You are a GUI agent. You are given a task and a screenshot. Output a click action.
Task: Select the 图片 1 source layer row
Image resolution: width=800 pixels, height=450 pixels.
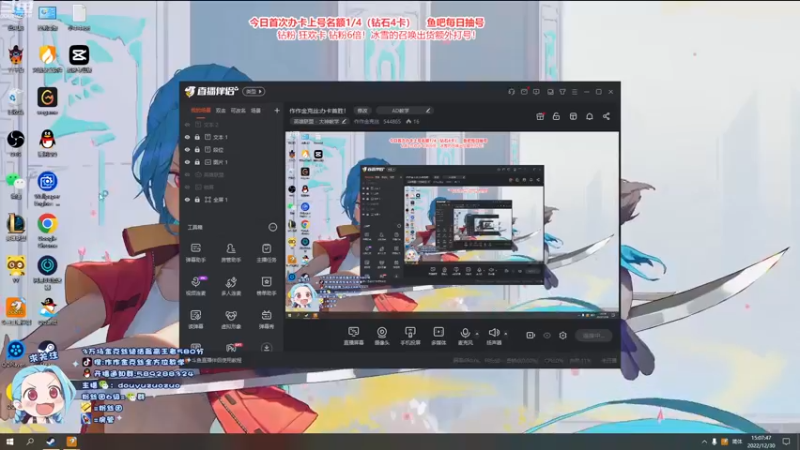click(x=232, y=162)
